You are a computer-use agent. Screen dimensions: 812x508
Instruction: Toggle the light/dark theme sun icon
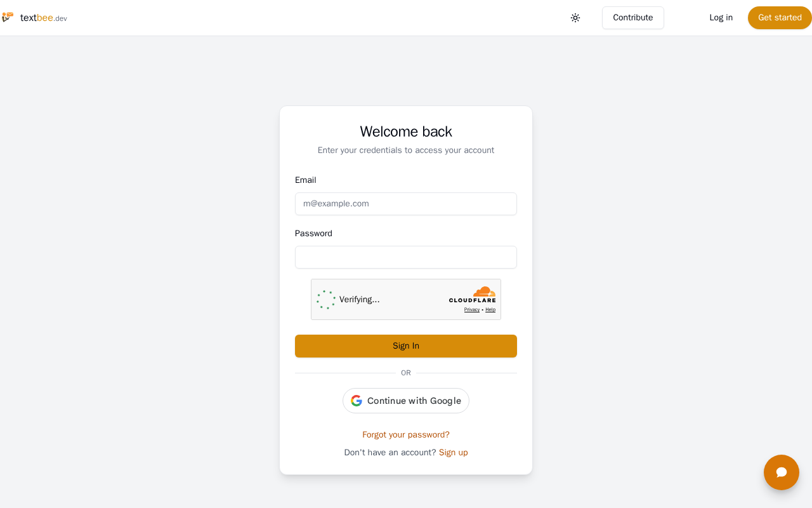click(575, 18)
